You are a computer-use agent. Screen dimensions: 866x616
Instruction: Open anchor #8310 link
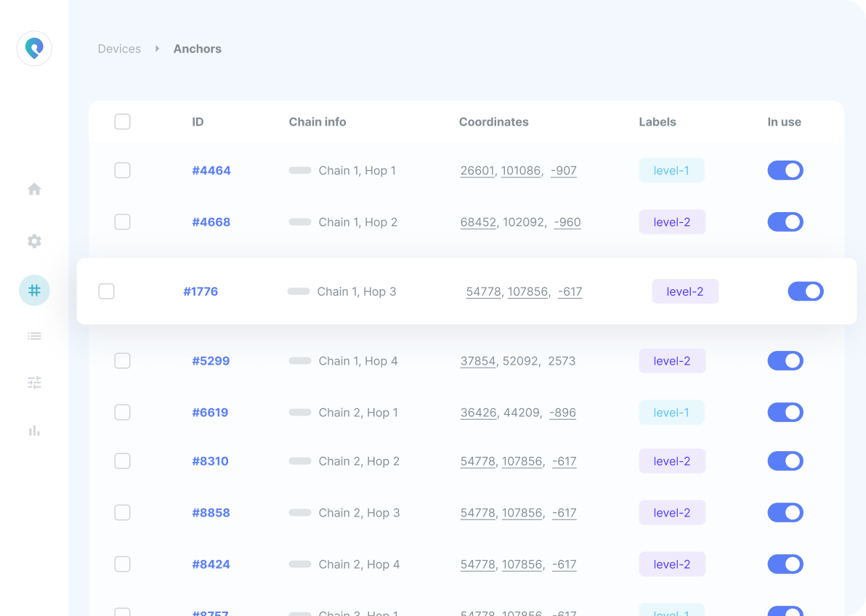coord(210,461)
